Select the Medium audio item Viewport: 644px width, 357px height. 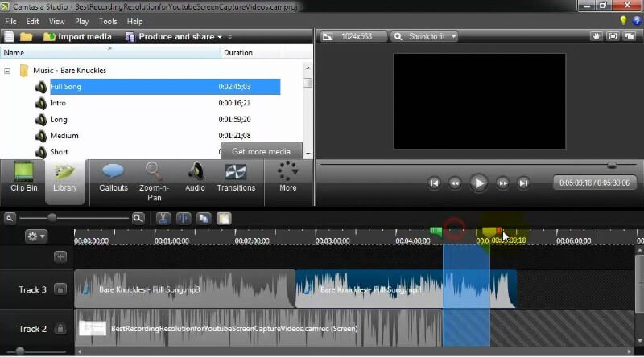tap(64, 136)
